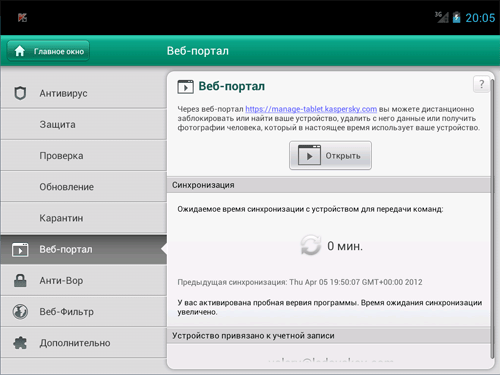The image size is (500, 375).
Task: Click the home icon in Главное окно button
Action: [x=20, y=51]
